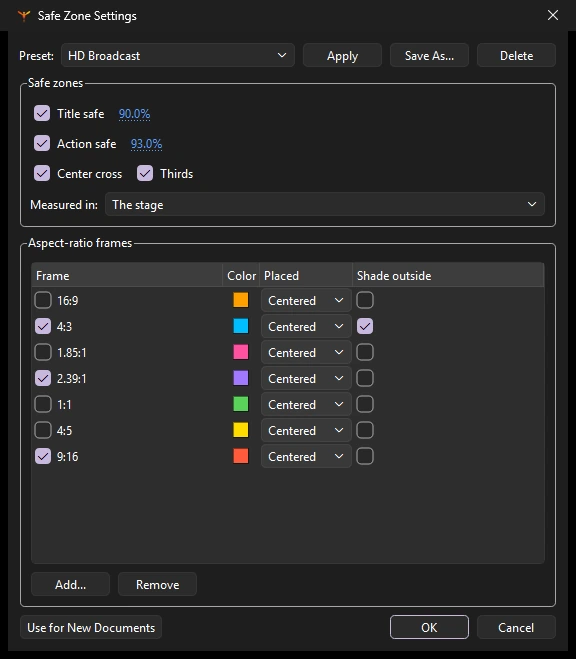576x659 pixels.
Task: Enable Shade outside for the 1.85:1 frame
Action: coord(365,352)
